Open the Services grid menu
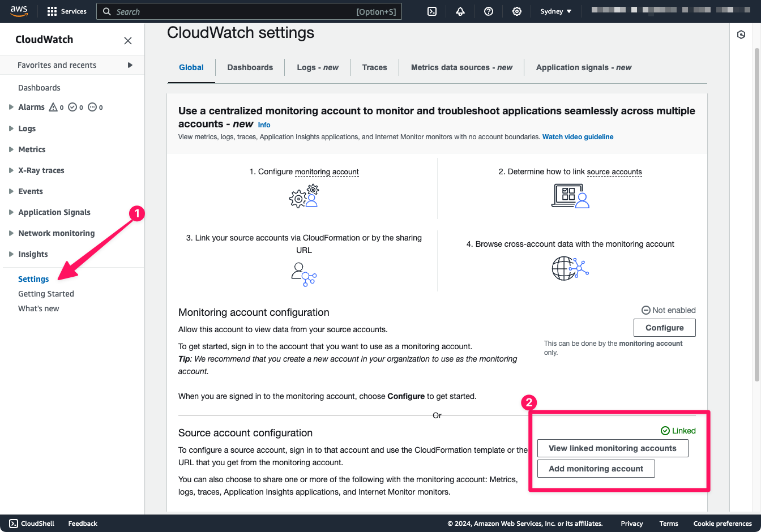The height and width of the screenshot is (532, 761). 67,11
